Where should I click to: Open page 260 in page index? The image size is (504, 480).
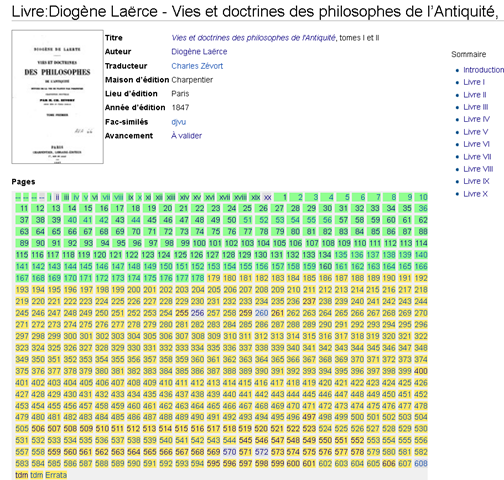261,313
